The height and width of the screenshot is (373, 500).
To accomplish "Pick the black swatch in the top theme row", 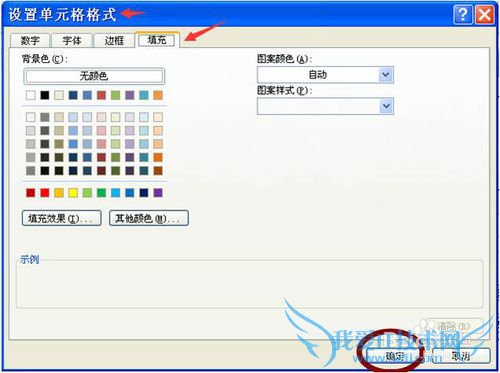I will pyautogui.click(x=45, y=95).
